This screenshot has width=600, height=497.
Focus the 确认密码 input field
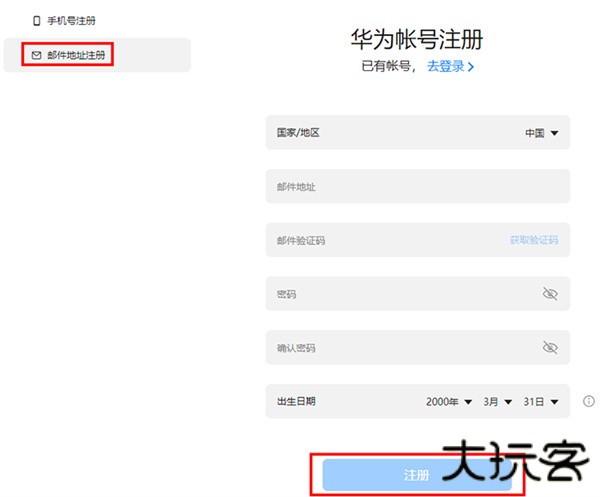coord(400,348)
